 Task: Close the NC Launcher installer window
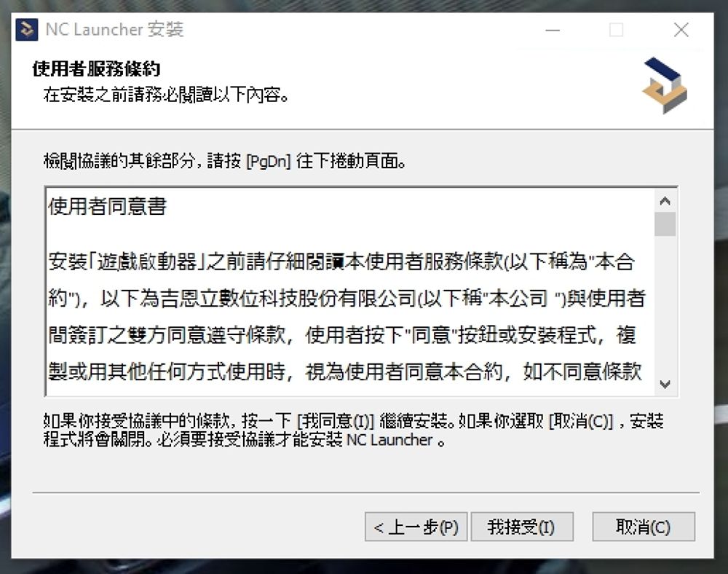[x=681, y=30]
